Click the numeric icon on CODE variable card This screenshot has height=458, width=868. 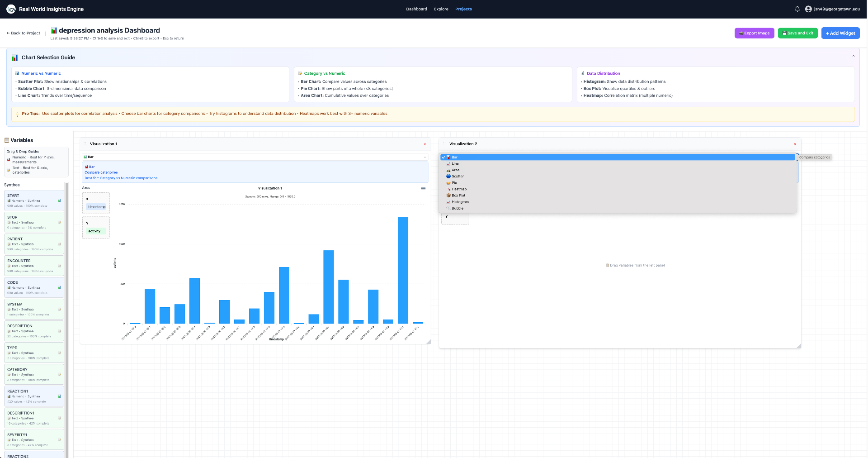click(x=59, y=287)
